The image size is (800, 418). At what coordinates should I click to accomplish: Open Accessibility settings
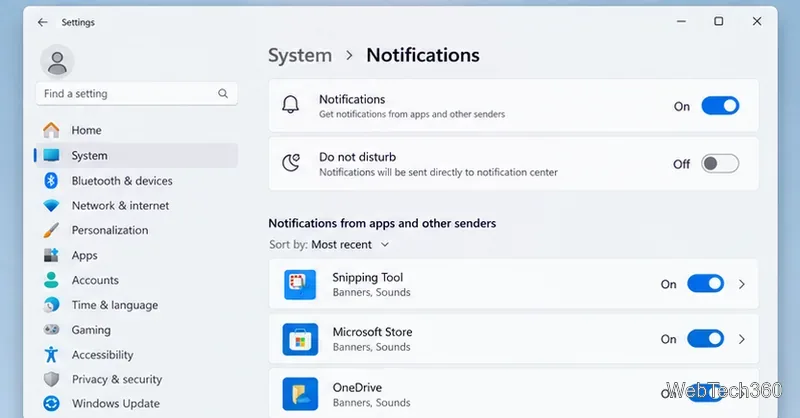click(x=136, y=354)
